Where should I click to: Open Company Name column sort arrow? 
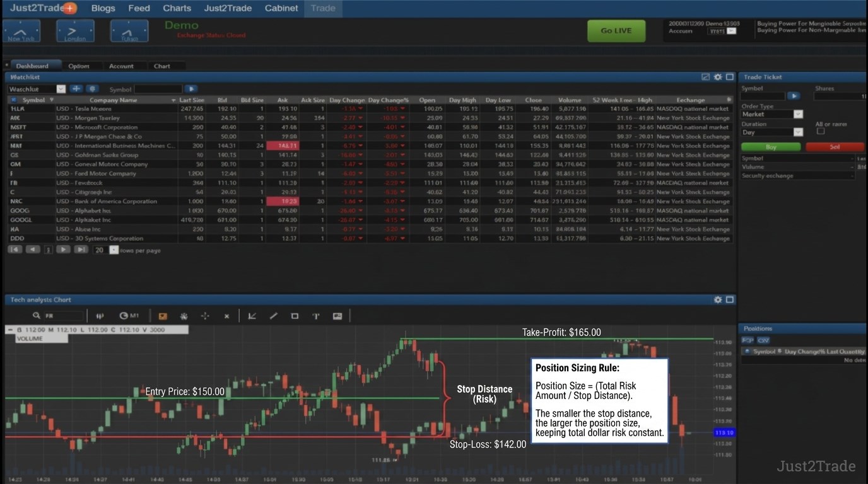173,100
